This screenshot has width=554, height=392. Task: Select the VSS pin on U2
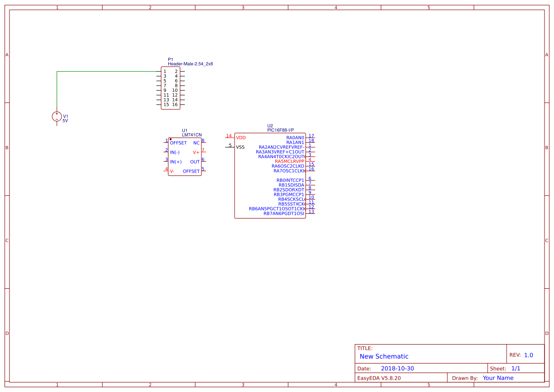(x=240, y=146)
